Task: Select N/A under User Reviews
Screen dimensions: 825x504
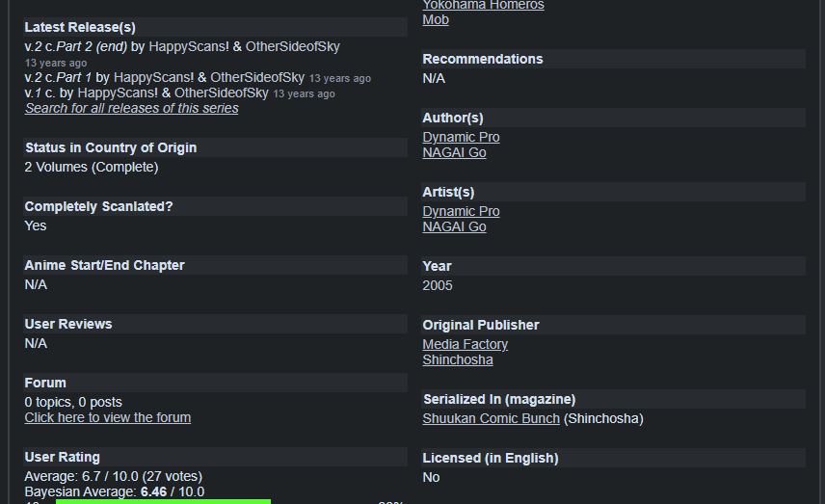Action: pyautogui.click(x=36, y=343)
